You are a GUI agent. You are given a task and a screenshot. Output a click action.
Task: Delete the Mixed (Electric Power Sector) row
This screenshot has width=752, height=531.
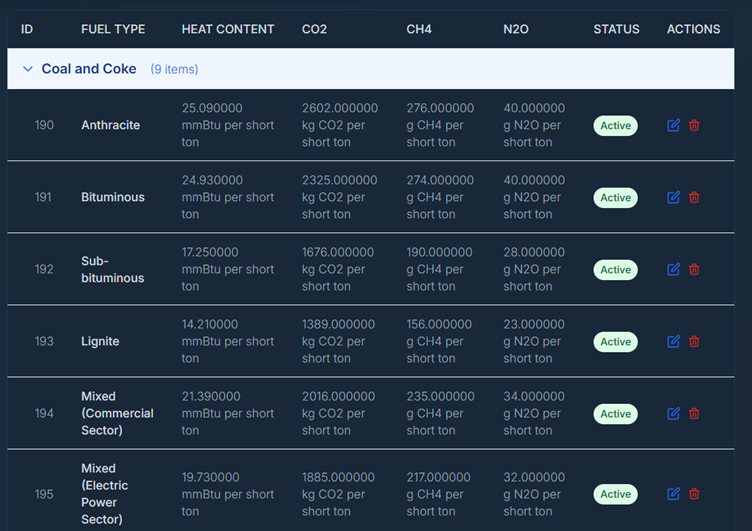[x=694, y=494]
